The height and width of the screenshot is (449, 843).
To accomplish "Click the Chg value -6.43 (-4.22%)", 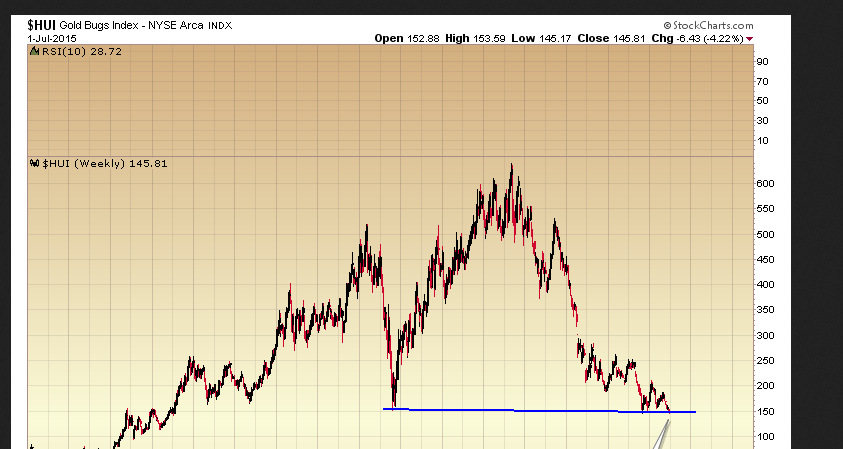I will [x=709, y=39].
